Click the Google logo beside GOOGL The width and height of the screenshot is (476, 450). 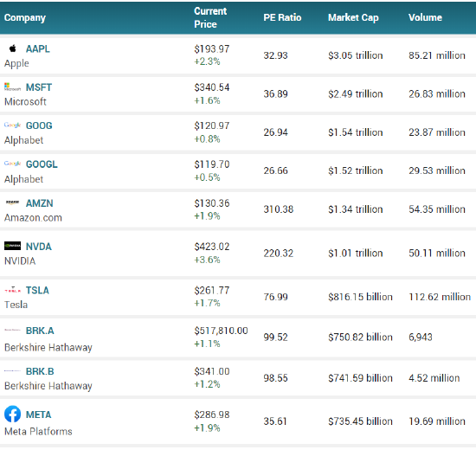[x=12, y=164]
